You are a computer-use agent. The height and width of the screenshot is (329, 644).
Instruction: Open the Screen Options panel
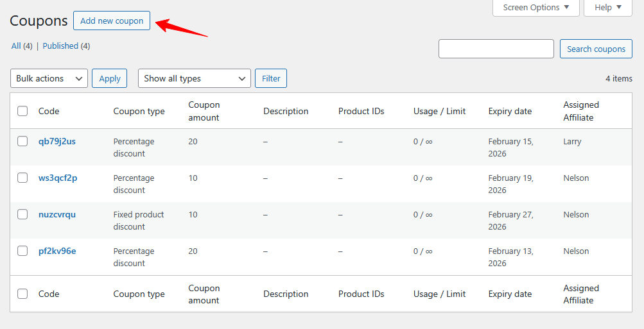[535, 8]
